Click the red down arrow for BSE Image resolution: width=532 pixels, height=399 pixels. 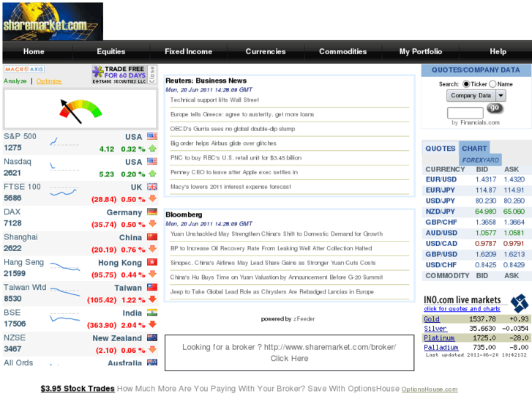coord(152,324)
